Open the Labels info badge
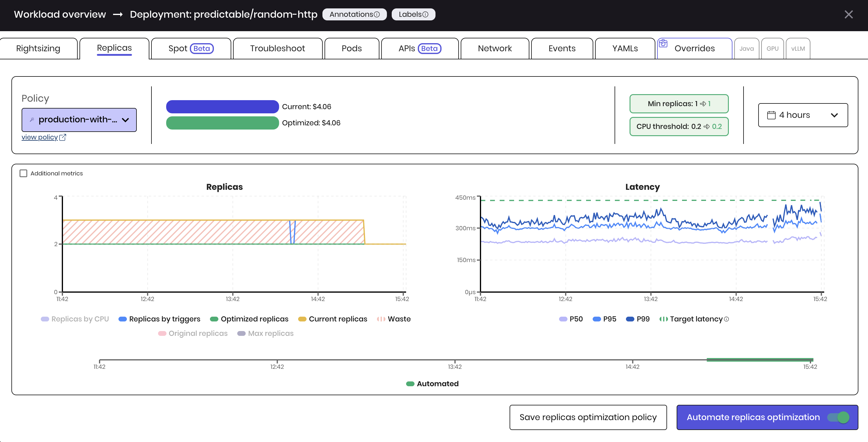Image resolution: width=868 pixels, height=442 pixels. 413,14
